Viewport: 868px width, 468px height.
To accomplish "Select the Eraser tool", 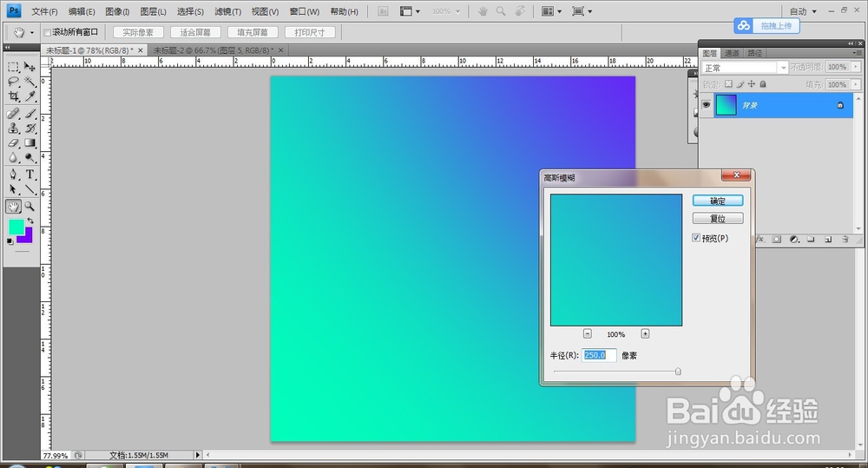I will point(13,143).
